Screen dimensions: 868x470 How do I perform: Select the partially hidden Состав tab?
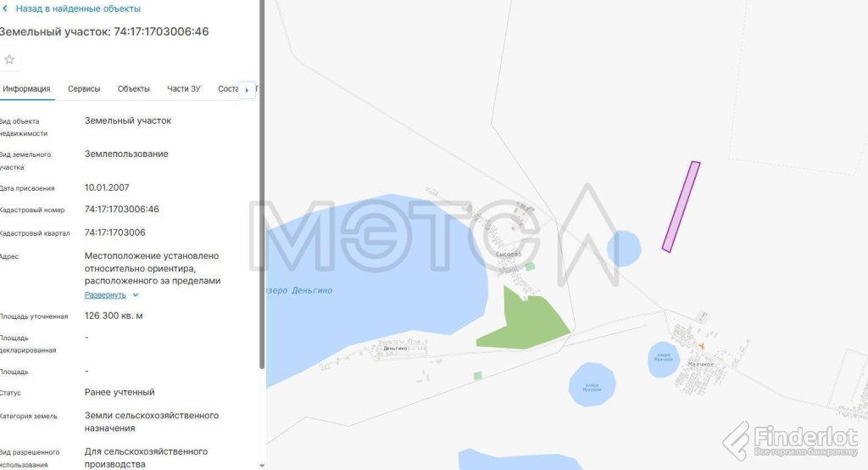[228, 89]
